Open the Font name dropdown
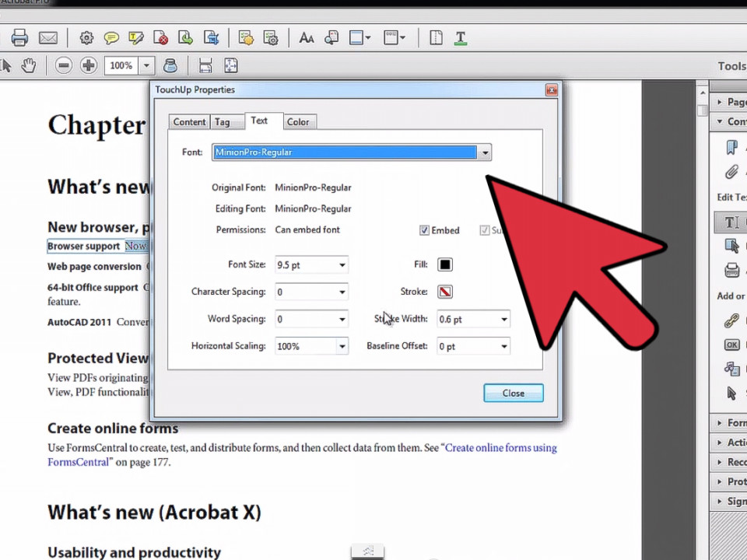Viewport: 747px width, 560px height. coord(485,152)
